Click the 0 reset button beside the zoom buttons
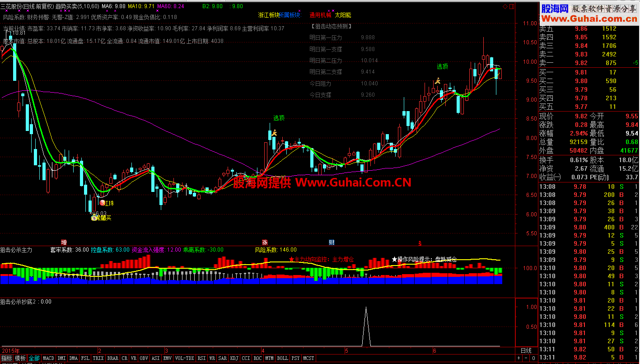Viewport: 640px width, 364px height. coord(533,358)
